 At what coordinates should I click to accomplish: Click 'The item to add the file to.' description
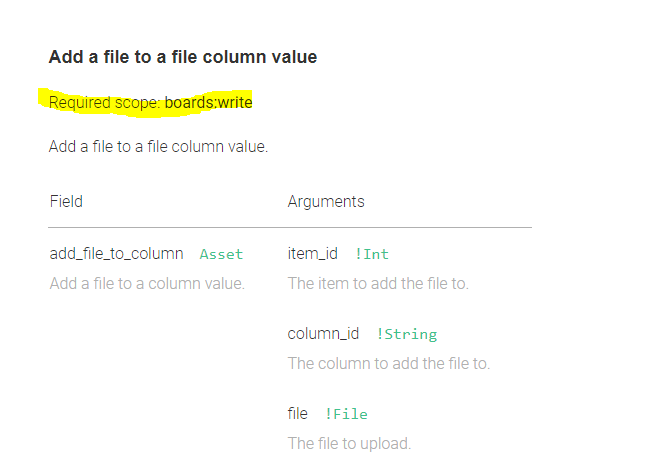click(x=378, y=284)
